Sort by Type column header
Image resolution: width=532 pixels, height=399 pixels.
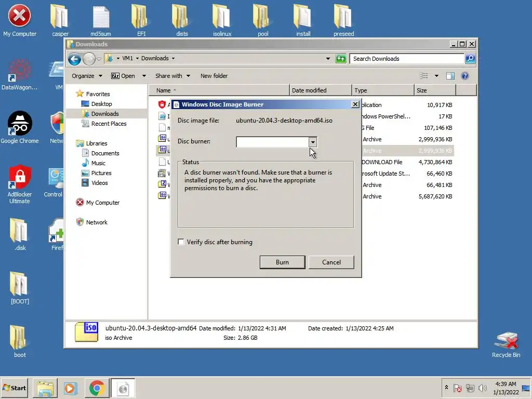pyautogui.click(x=383, y=90)
